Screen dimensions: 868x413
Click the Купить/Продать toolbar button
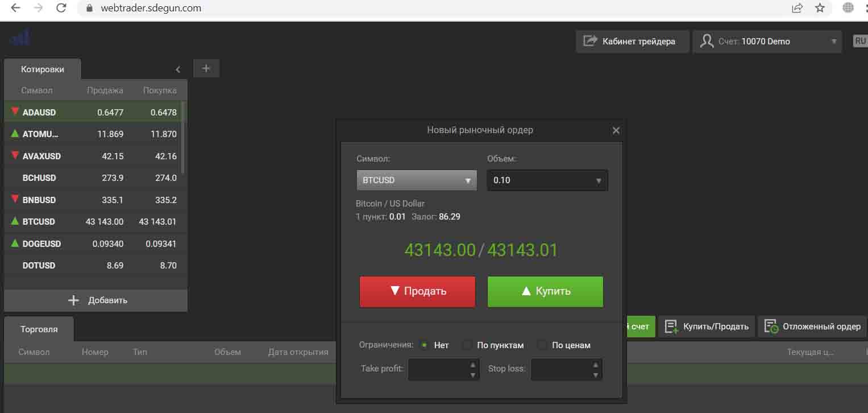(707, 327)
